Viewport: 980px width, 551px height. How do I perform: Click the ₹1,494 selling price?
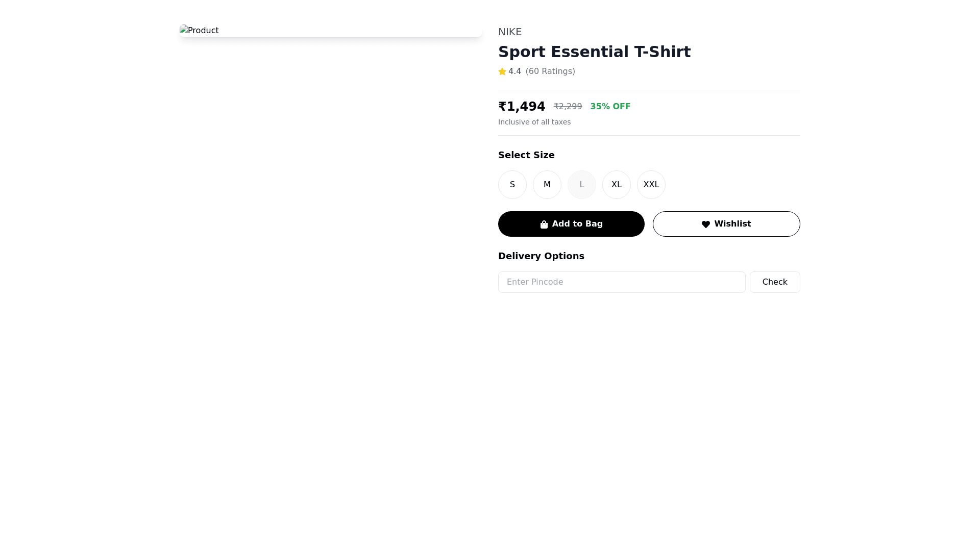pyautogui.click(x=522, y=107)
